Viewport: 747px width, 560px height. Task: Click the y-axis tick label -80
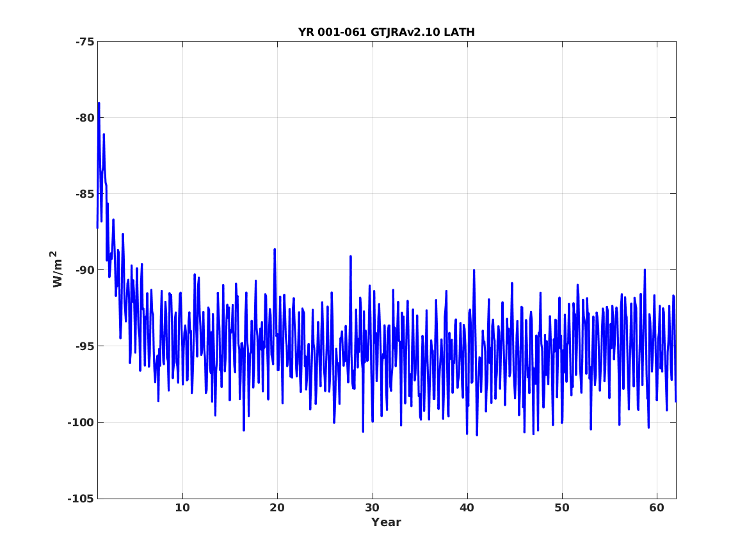click(84, 118)
